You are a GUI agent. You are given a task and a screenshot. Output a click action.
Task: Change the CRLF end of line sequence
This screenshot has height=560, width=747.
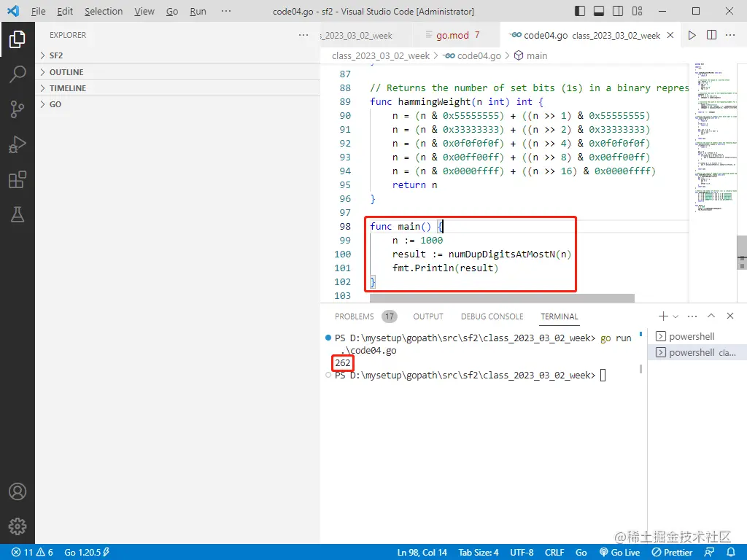pyautogui.click(x=554, y=553)
